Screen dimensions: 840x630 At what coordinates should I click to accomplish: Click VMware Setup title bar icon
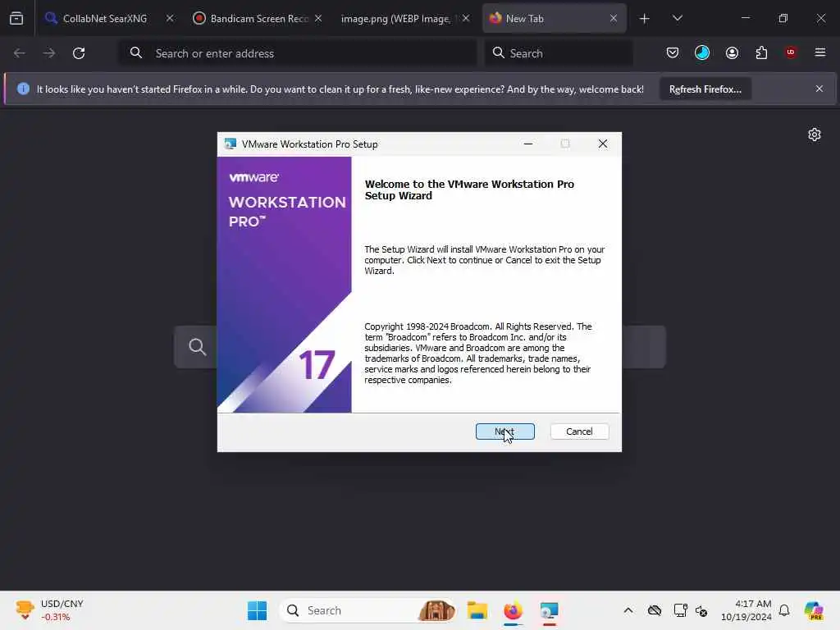(231, 144)
